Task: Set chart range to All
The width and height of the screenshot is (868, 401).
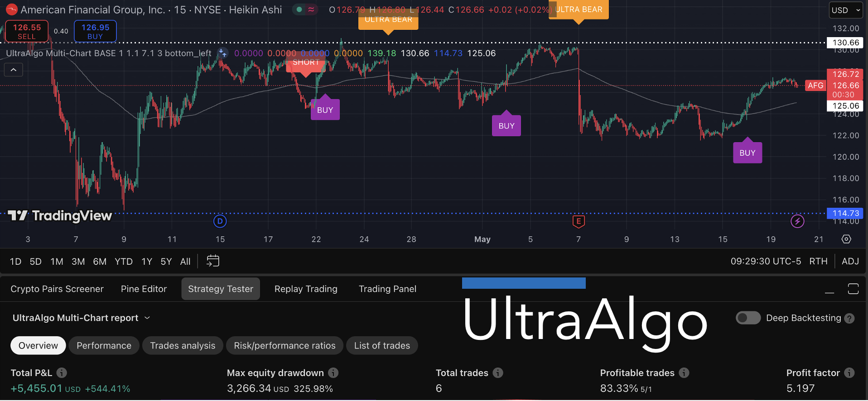Action: pyautogui.click(x=185, y=261)
